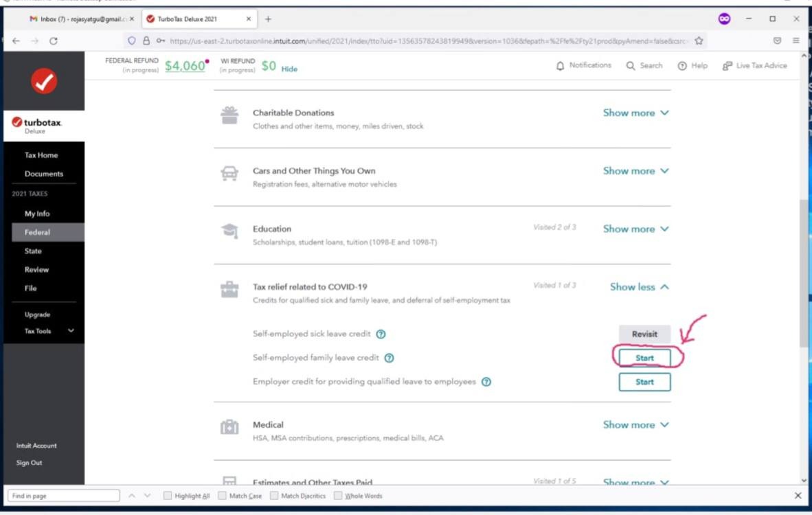The image size is (812, 515).
Task: Click the Medical kit icon
Action: 229,427
